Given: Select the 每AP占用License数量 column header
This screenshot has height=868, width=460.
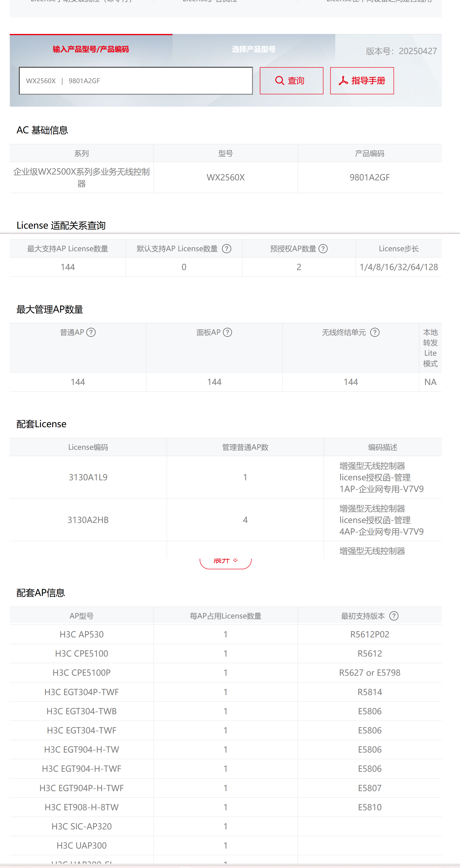Looking at the screenshot, I should [226, 616].
